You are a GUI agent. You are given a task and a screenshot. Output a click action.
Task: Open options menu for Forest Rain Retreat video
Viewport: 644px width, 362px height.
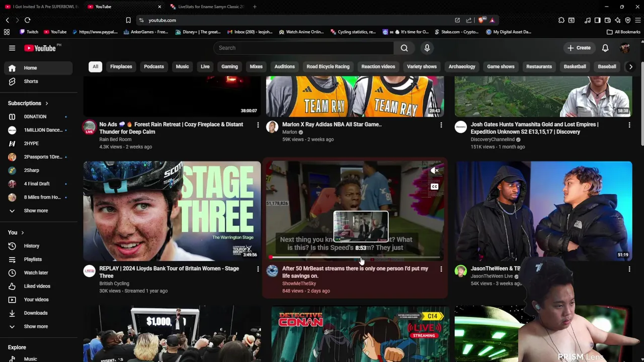coord(258,125)
